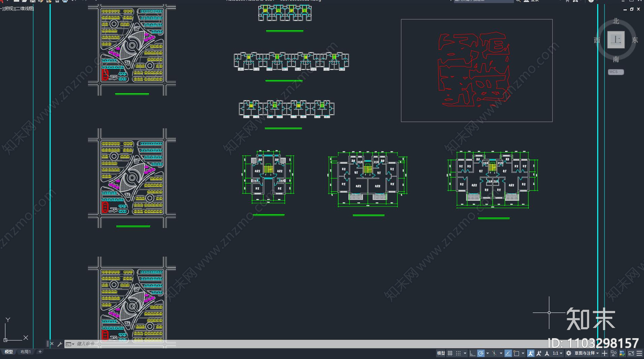Click the Autodesk App Store cart icon
The width and height of the screenshot is (644, 359).
coord(568,1)
